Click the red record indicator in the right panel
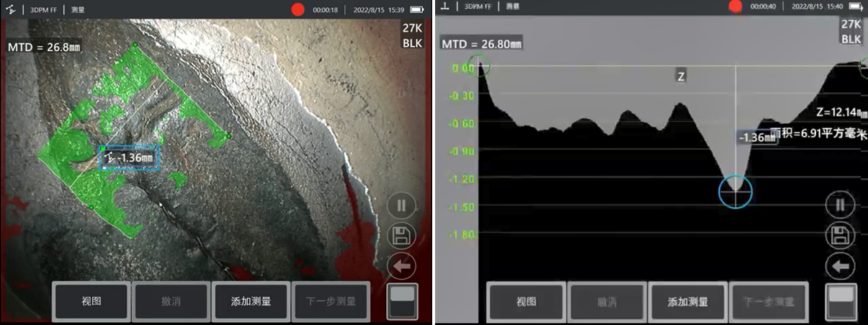The width and height of the screenshot is (868, 325). coord(735,6)
